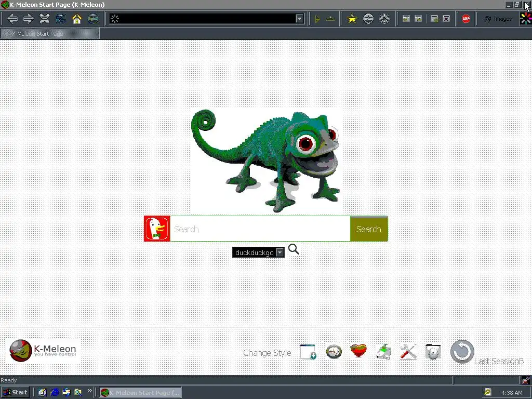Click the round icon after the star
532x399 pixels.
(x=368, y=19)
